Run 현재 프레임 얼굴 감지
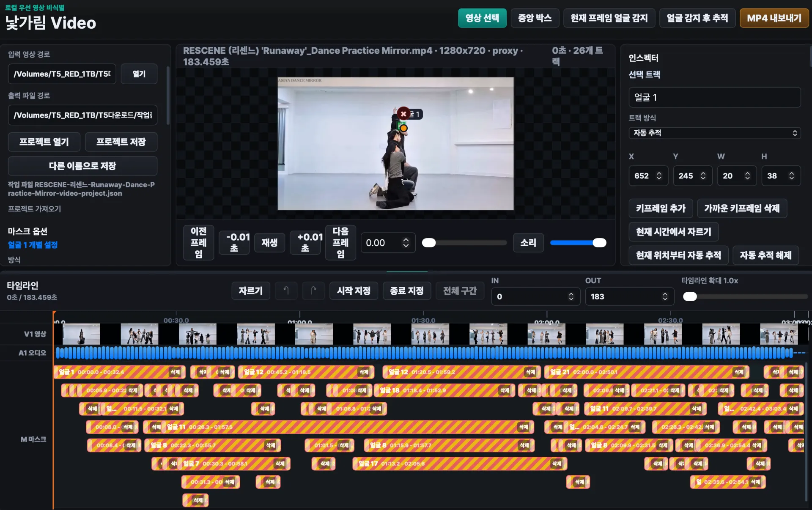The height and width of the screenshot is (510, 812). (x=609, y=18)
